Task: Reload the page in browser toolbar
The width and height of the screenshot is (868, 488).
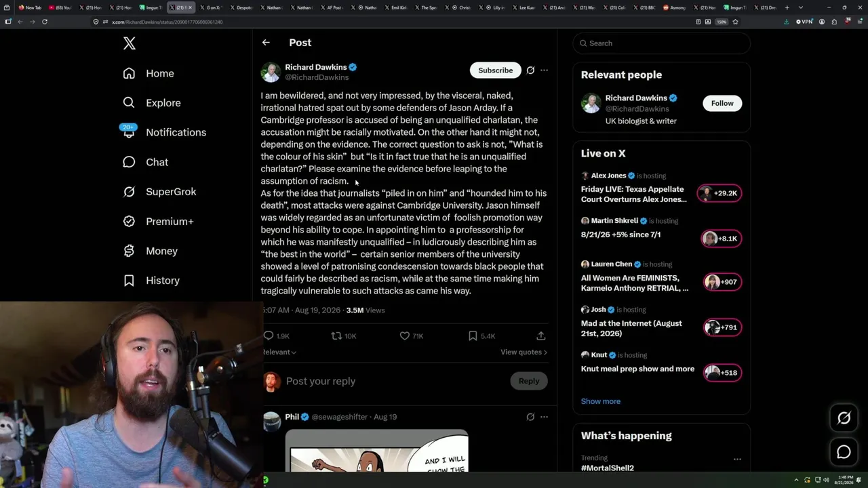Action: [45, 22]
